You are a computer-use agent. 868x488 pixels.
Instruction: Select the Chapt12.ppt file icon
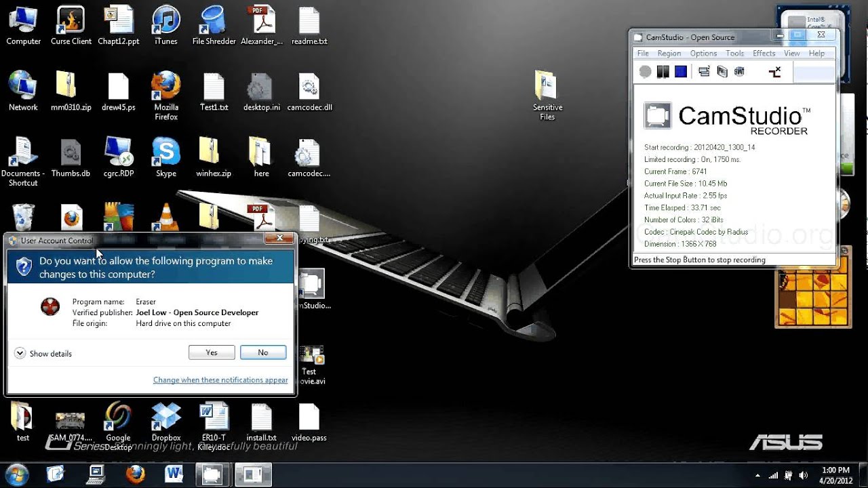click(x=119, y=26)
